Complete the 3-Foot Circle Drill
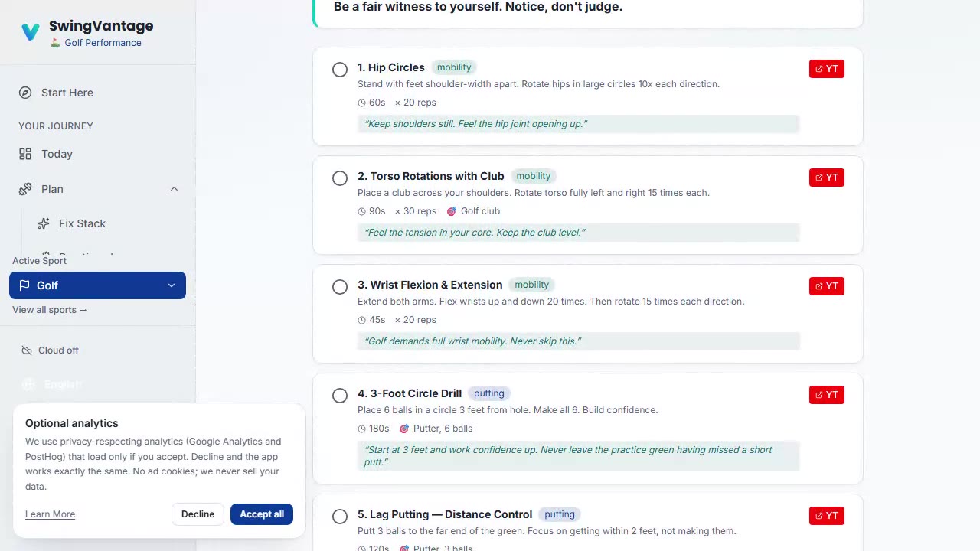 (340, 396)
